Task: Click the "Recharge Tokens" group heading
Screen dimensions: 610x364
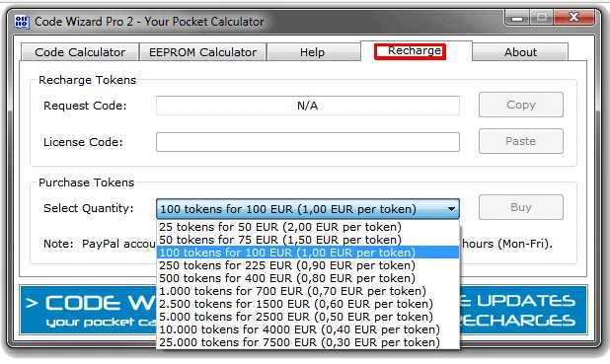Action: coord(88,80)
